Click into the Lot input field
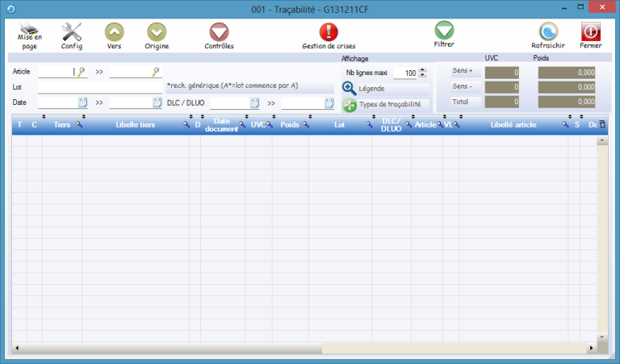This screenshot has height=364, width=620. (x=100, y=87)
